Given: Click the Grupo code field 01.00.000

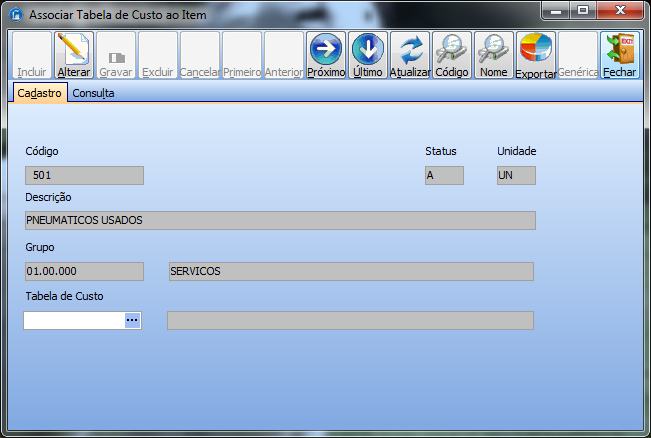Looking at the screenshot, I should [84, 272].
